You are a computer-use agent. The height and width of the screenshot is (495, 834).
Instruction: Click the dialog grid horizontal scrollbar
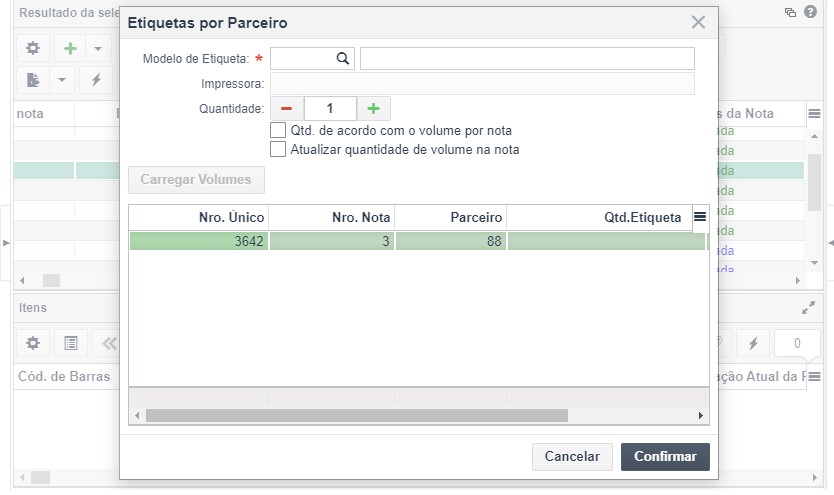(357, 415)
